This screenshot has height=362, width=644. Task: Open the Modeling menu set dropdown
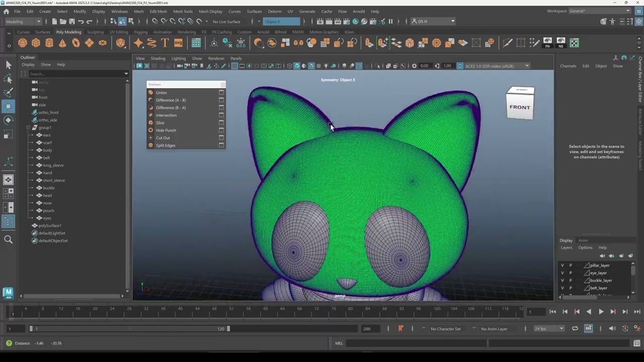click(x=23, y=21)
